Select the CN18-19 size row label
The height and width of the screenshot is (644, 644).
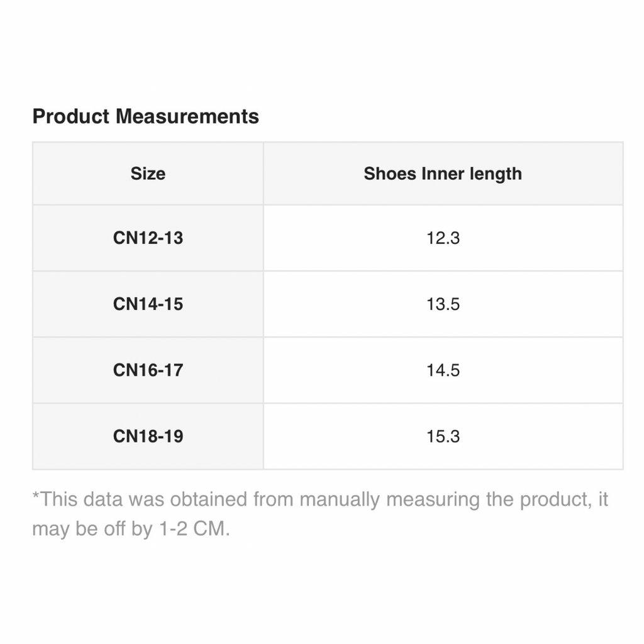coord(148,436)
